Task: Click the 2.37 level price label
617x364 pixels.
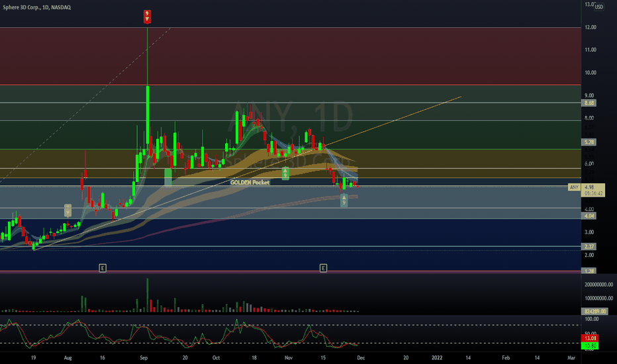Action: (x=589, y=247)
